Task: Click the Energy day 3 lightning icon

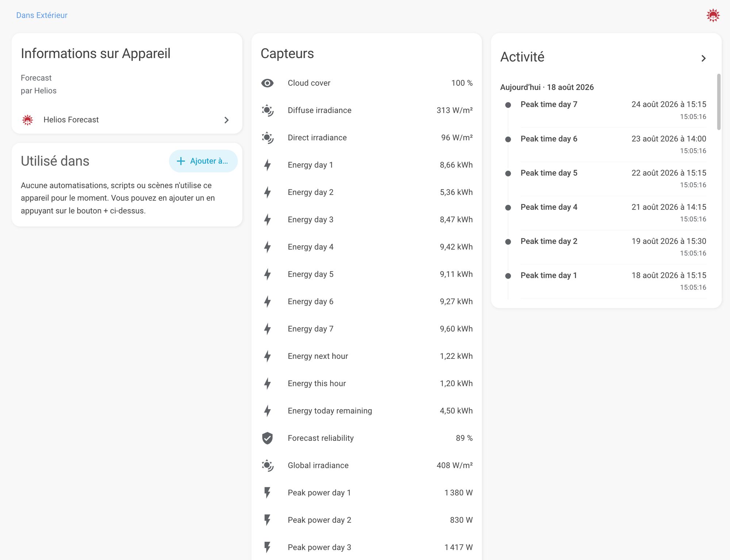Action: 268,220
